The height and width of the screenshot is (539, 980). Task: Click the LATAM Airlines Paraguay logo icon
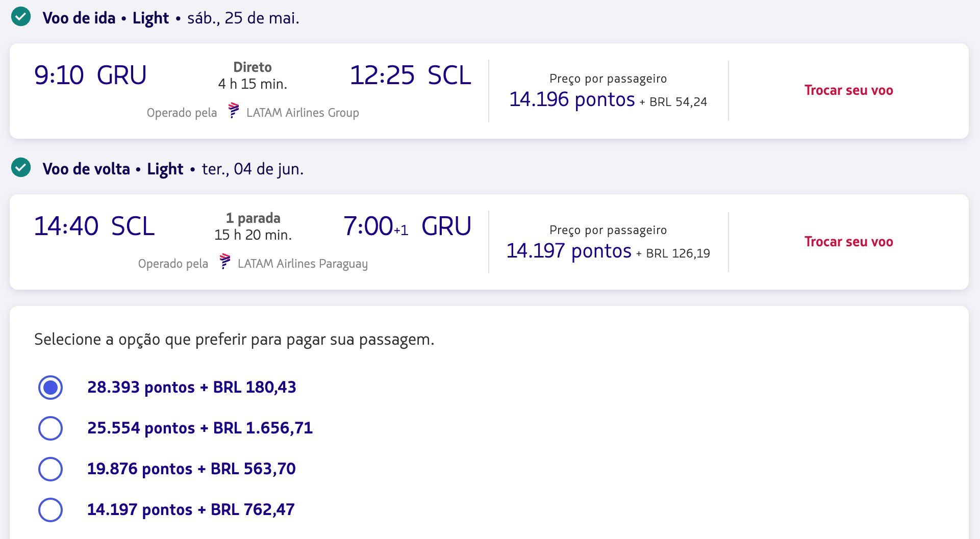224,262
